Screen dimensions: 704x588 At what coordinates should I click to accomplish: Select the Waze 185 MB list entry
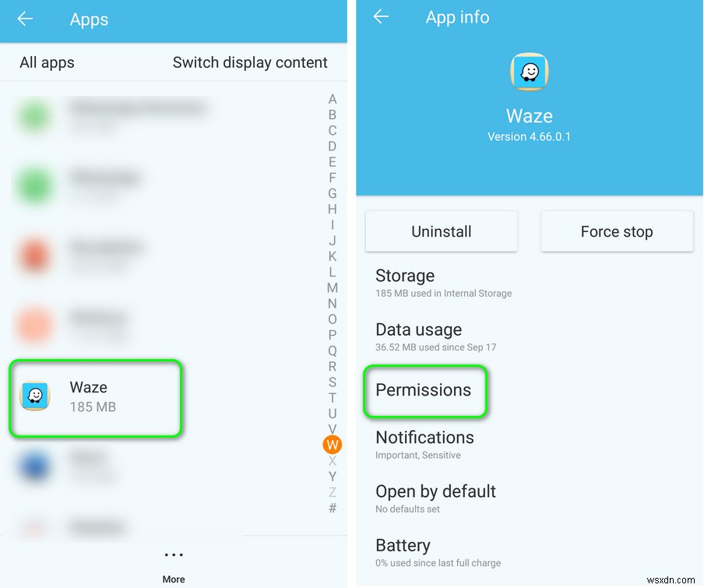pyautogui.click(x=95, y=398)
